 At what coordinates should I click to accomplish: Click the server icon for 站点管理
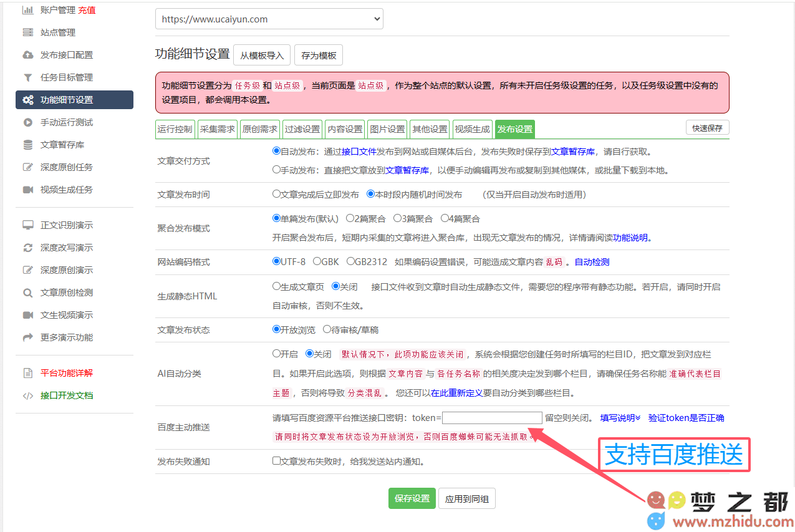[x=28, y=32]
